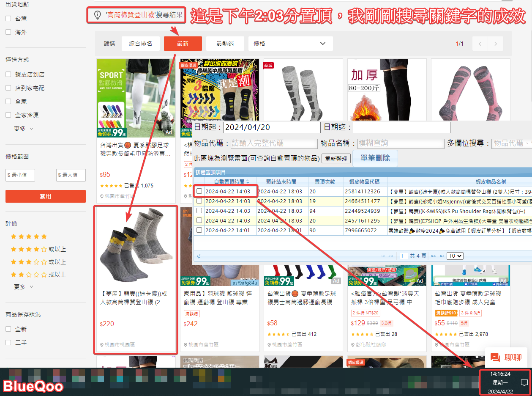Screen dimensions: 532x396
Task: Open rows-per-page dropdown showing 10
Action: (x=455, y=256)
